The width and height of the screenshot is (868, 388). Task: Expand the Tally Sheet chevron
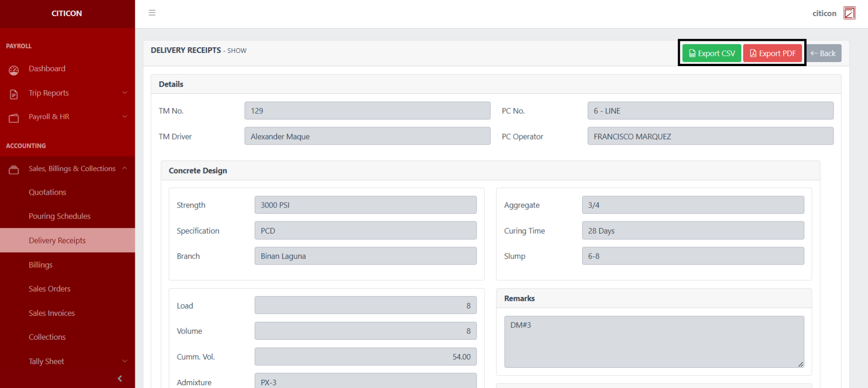click(x=125, y=361)
